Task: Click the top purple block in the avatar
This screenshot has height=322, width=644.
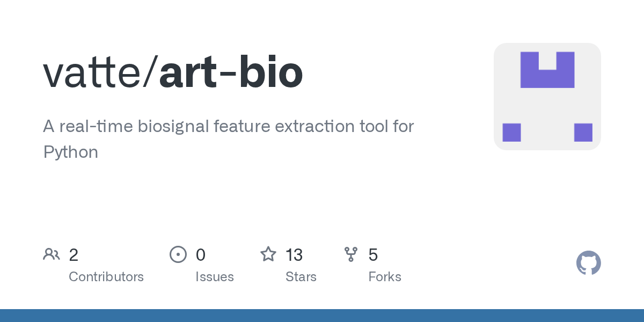Action: 547,70
